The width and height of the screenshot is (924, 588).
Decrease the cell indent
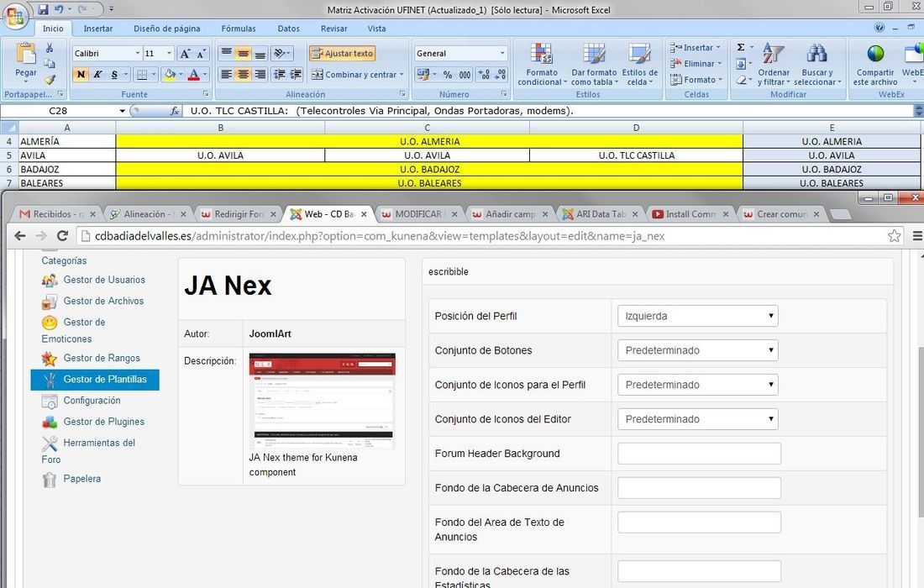pos(280,74)
